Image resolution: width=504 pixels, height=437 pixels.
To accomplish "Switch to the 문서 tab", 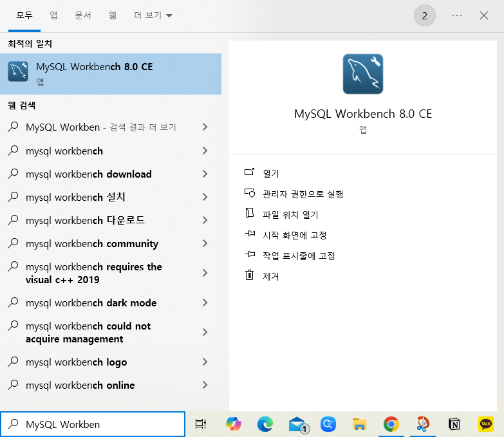I will 83,15.
